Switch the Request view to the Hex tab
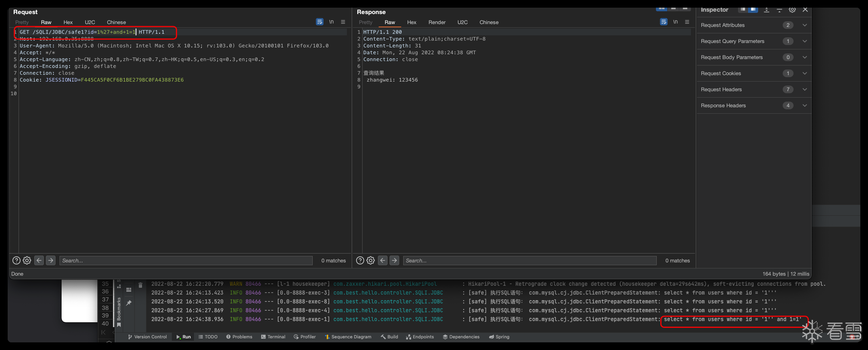This screenshot has height=350, width=868. (68, 23)
